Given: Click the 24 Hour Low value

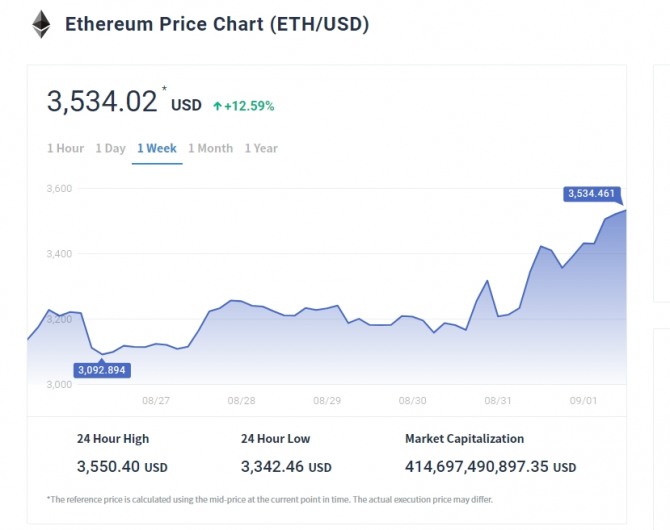Looking at the screenshot, I should coord(286,466).
